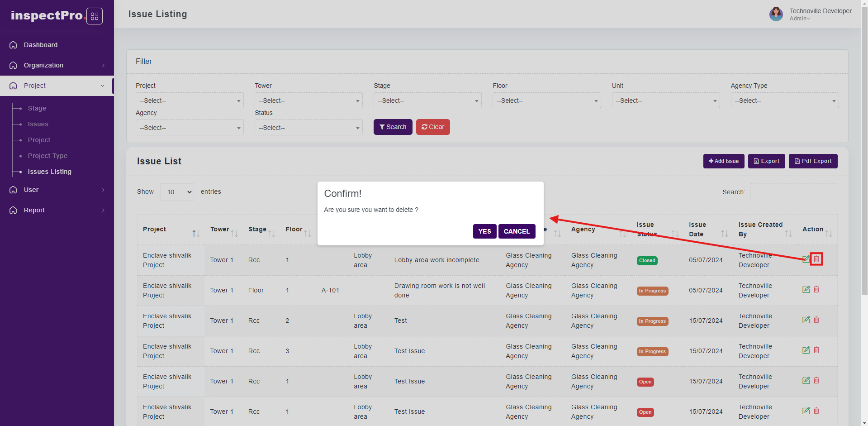
Task: Go to Project Type in sidebar
Action: point(47,156)
